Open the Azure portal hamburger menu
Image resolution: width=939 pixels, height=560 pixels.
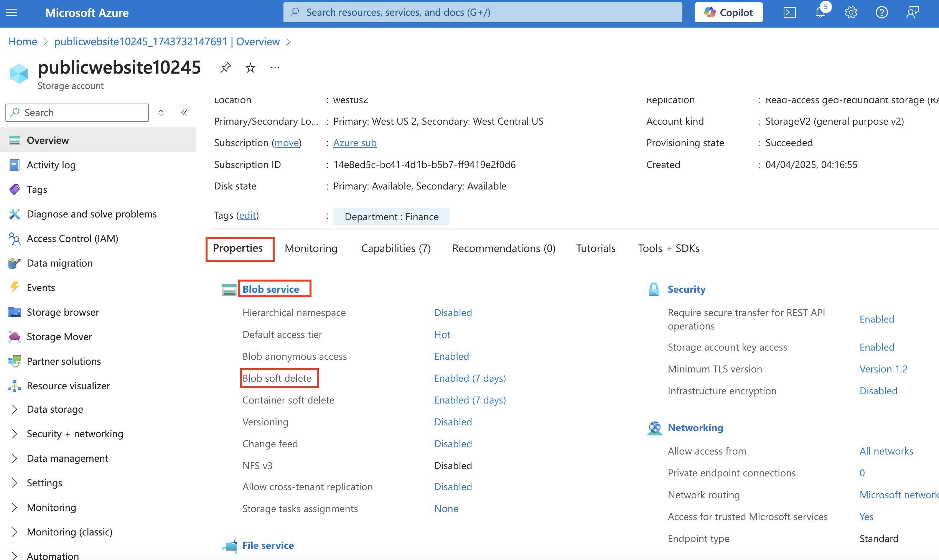pyautogui.click(x=12, y=13)
